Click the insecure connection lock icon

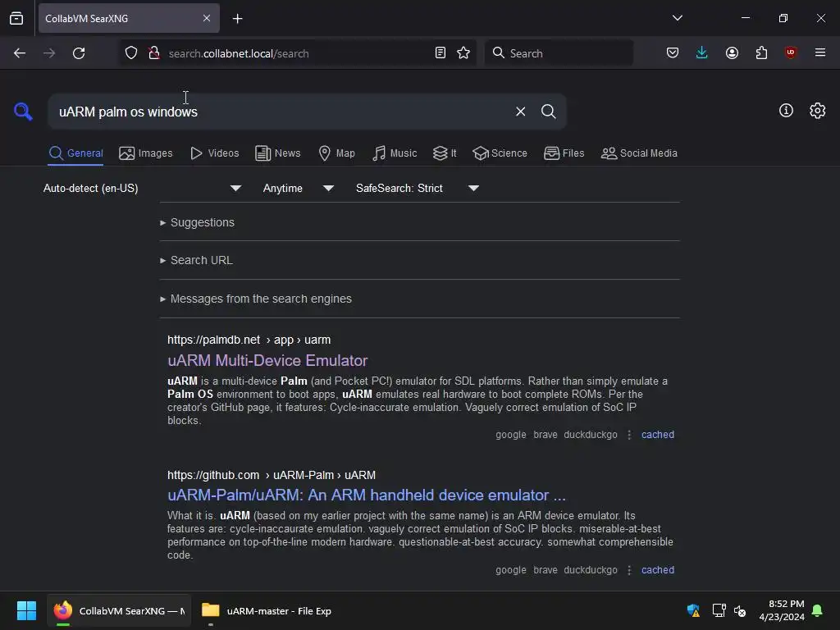click(x=154, y=53)
